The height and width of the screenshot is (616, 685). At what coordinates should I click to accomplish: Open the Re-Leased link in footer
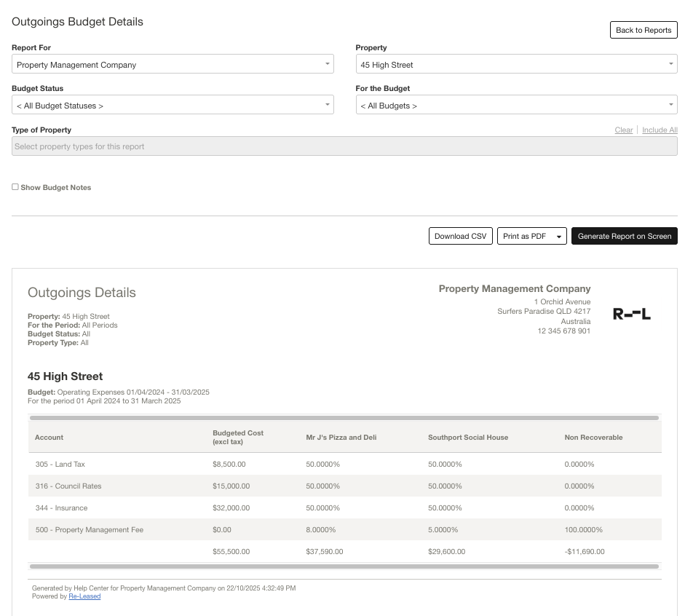point(84,596)
